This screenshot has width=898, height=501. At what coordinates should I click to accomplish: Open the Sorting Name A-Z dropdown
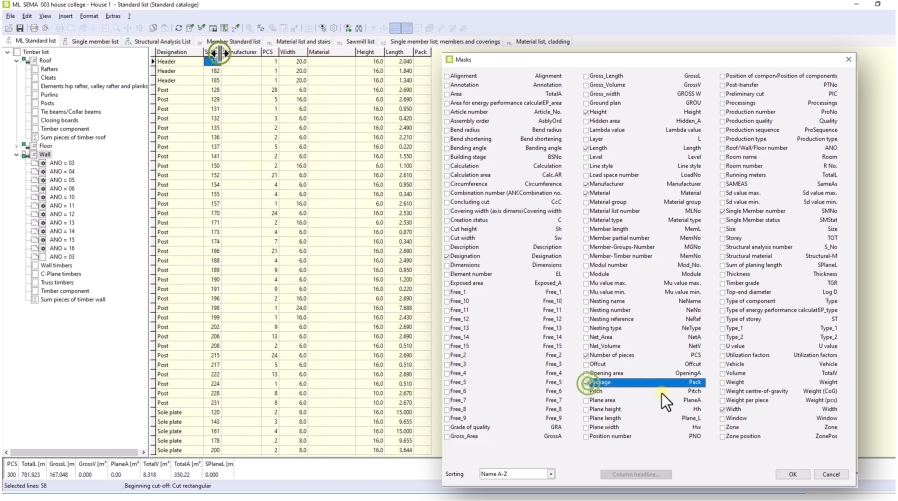tap(550, 473)
